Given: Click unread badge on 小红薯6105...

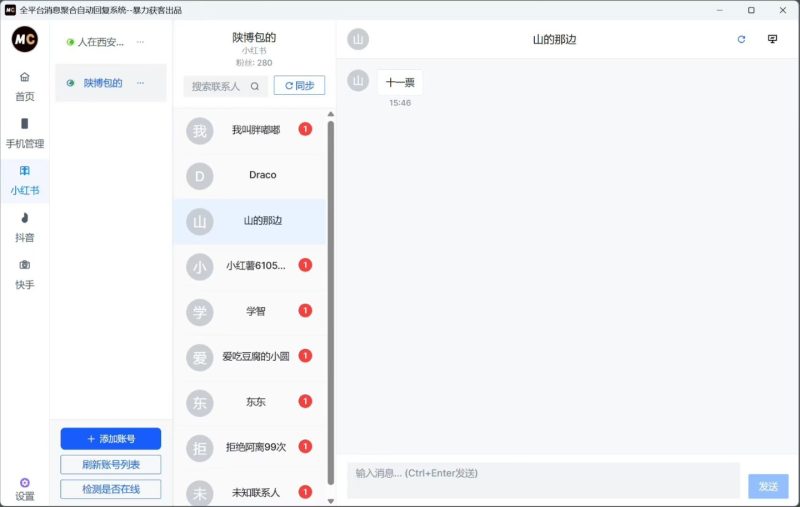Looking at the screenshot, I should (x=305, y=265).
